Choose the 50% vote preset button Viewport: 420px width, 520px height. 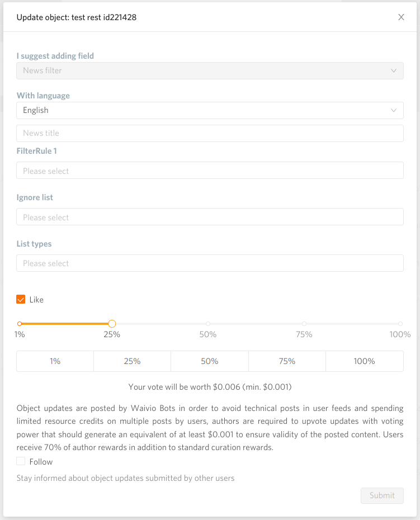[x=210, y=361]
